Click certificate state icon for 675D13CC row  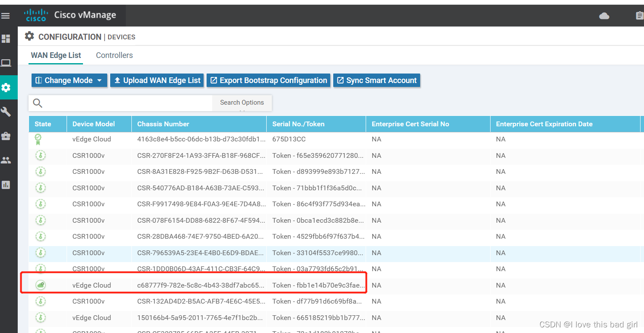point(38,139)
